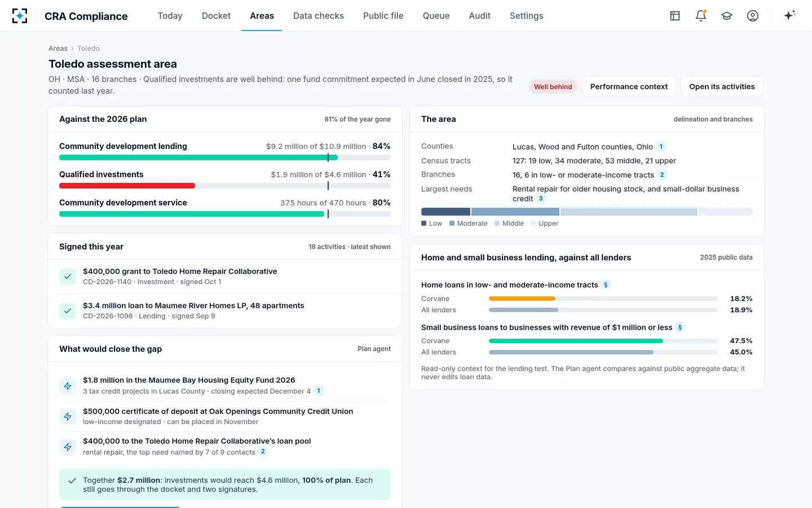The height and width of the screenshot is (508, 812).
Task: Click the Qualified investments progress bar
Action: tap(225, 186)
